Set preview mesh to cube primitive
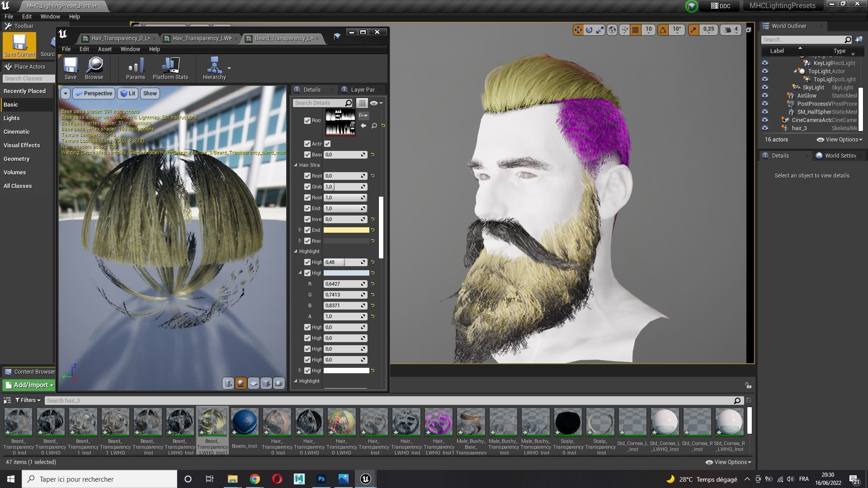The image size is (868, 488). [266, 383]
